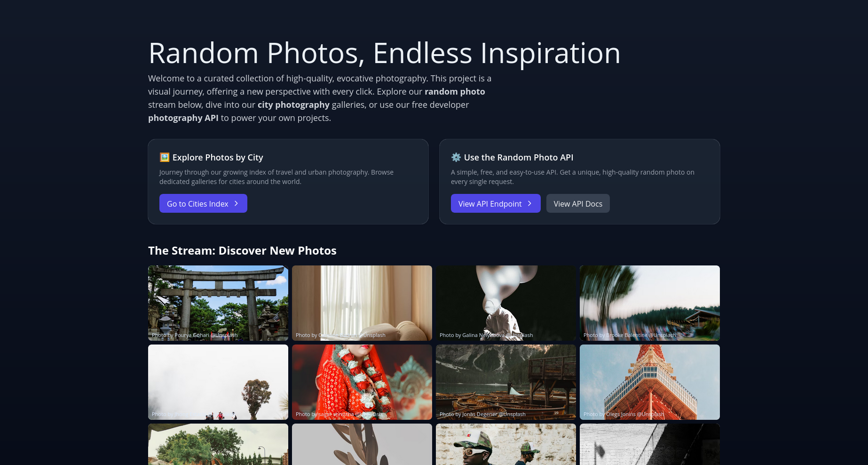Open the white curtain photo thumbnail
Image resolution: width=868 pixels, height=465 pixels.
[x=362, y=303]
